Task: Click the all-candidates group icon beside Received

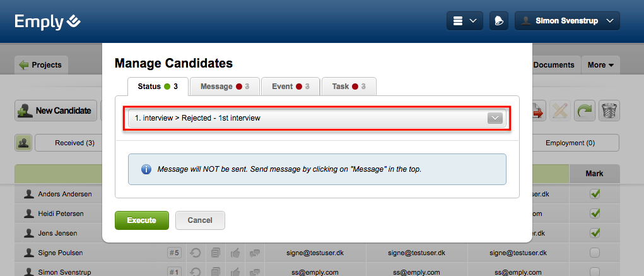Action: pos(23,143)
